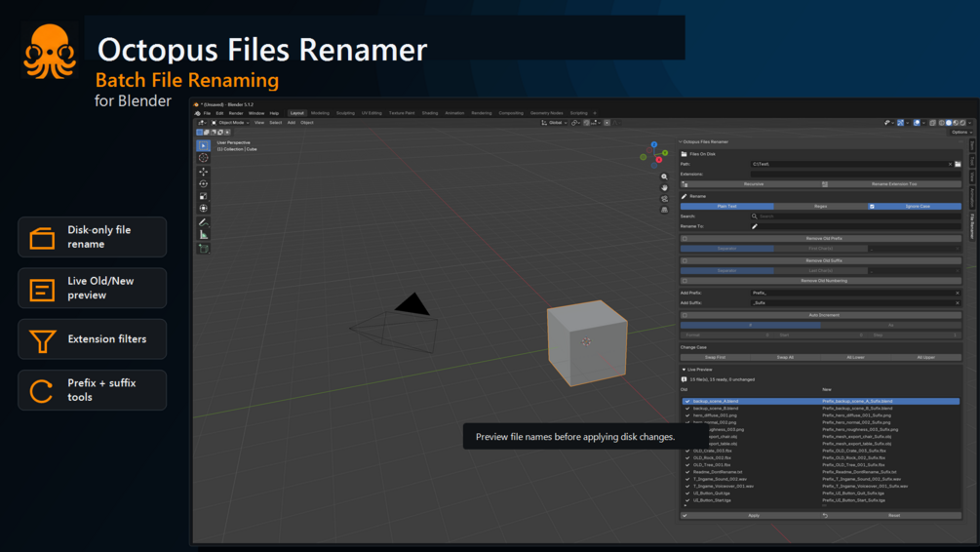Select the Select Box tool
Screen dimensions: 980x552
203,145
